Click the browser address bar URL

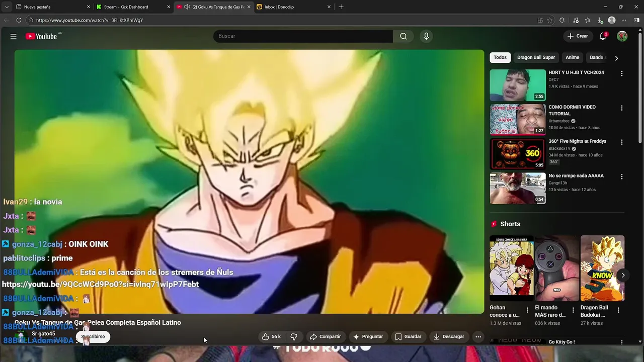90,20
